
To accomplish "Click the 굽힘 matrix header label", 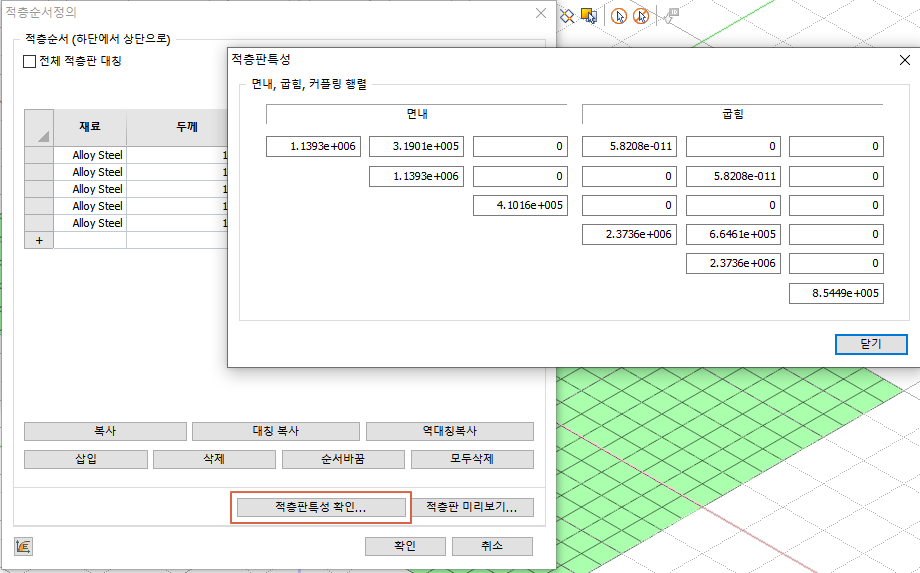I will 733,114.
